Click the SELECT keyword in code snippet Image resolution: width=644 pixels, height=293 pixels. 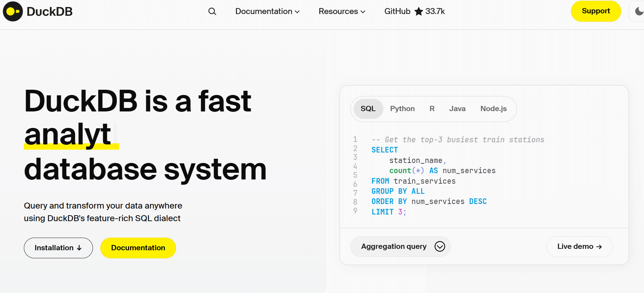click(384, 150)
